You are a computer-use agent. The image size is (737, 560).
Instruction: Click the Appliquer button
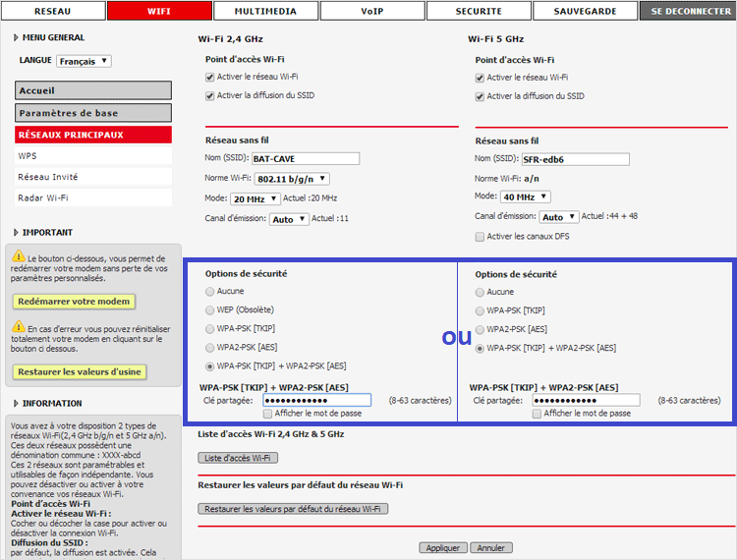tap(442, 548)
